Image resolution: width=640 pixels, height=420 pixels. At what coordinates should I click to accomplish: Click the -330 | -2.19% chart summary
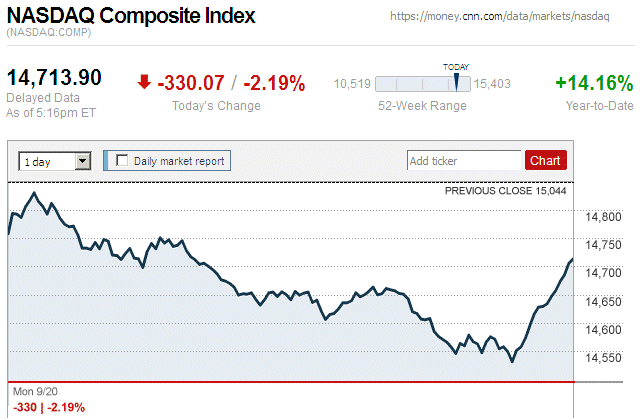49,407
